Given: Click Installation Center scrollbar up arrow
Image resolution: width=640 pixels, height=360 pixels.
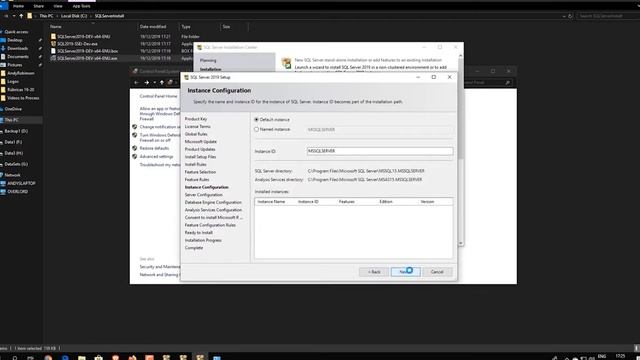Looking at the screenshot, I should (x=461, y=56).
